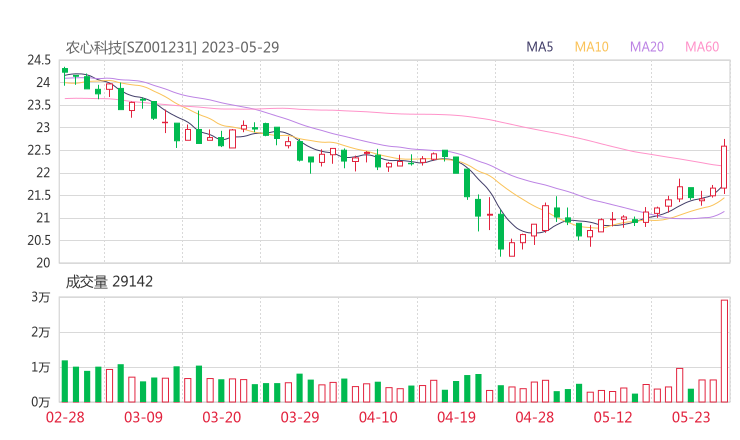Viewport: 740px width, 440px height.
Task: Click the tallest red volume bar at far right
Action: click(724, 351)
